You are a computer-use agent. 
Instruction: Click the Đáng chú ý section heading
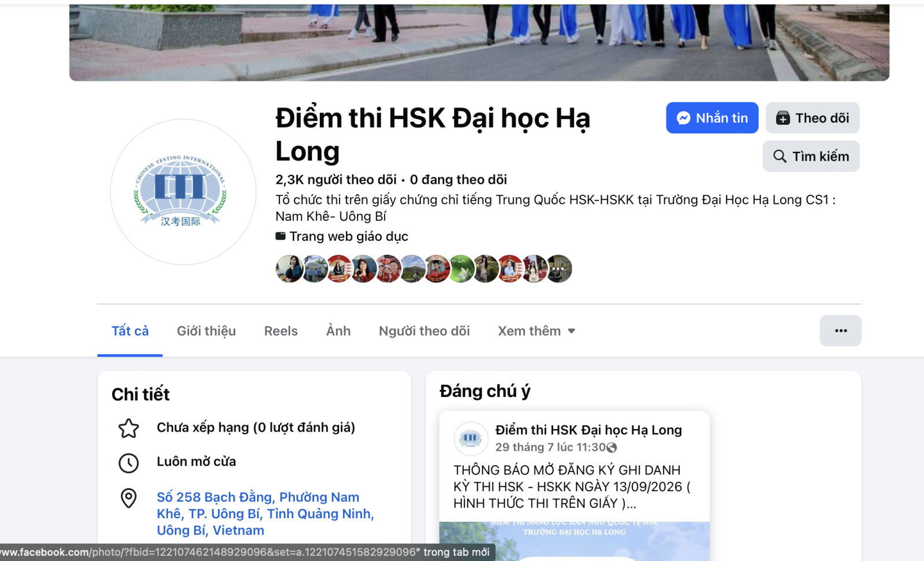point(485,391)
